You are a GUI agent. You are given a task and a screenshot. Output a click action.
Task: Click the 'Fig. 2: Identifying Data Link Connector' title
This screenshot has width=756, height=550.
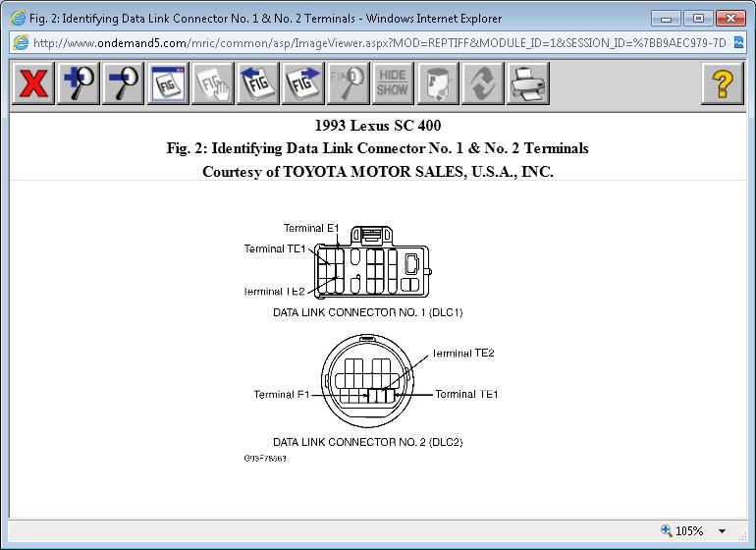pyautogui.click(x=378, y=148)
